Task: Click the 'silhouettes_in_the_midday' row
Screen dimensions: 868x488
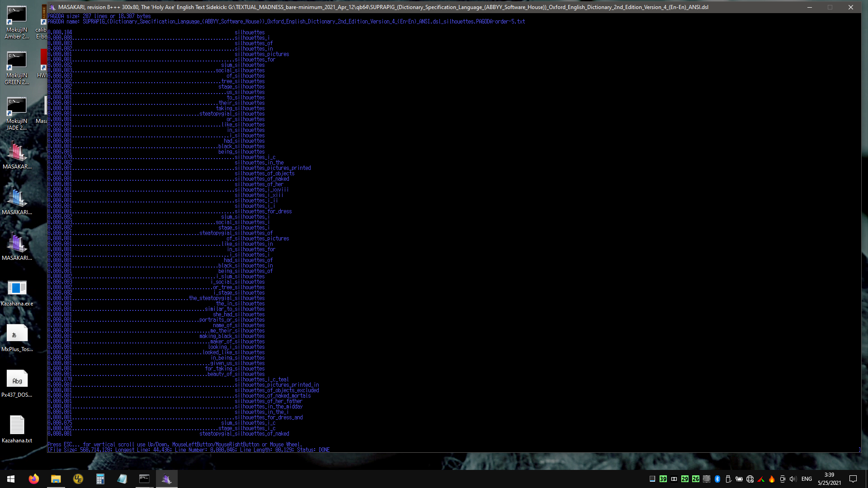Action: [x=175, y=406]
